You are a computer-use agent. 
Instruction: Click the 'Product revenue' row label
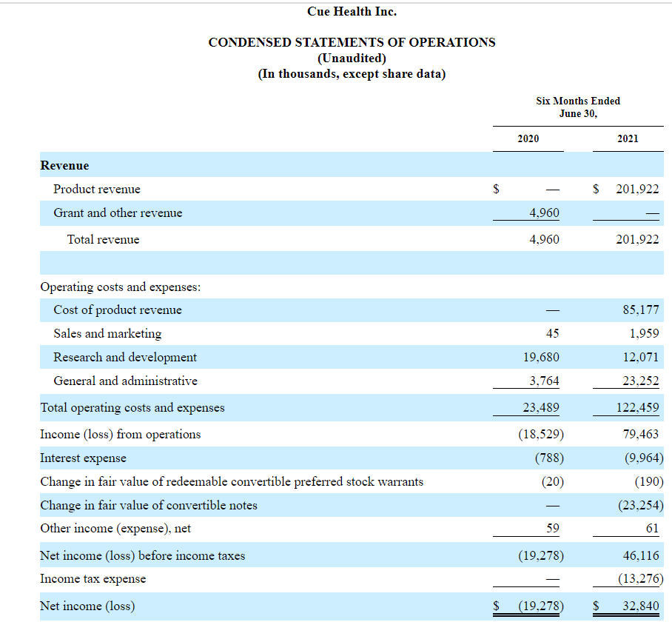97,189
